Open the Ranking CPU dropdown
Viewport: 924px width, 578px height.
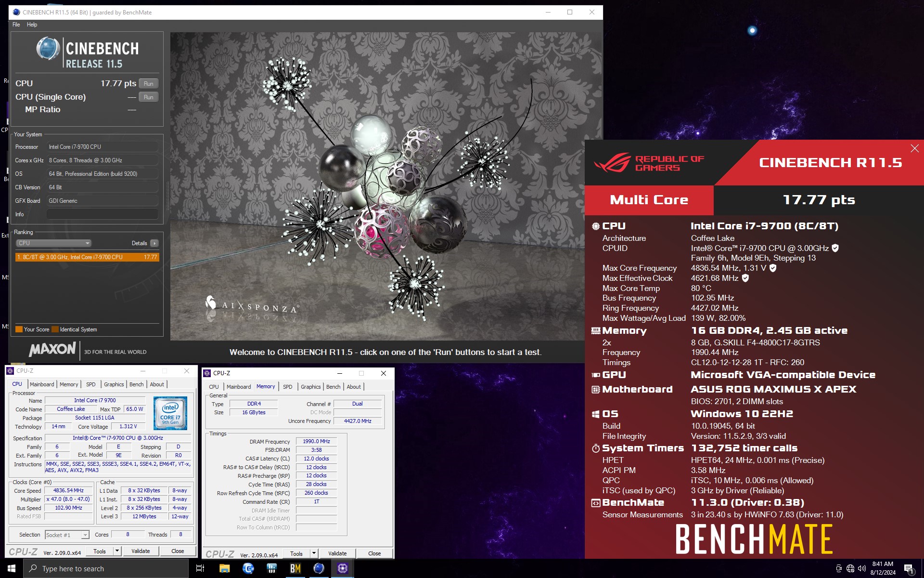tap(53, 243)
